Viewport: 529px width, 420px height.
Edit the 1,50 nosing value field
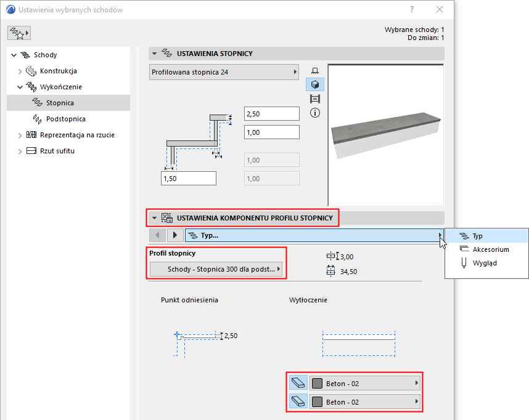pos(189,179)
